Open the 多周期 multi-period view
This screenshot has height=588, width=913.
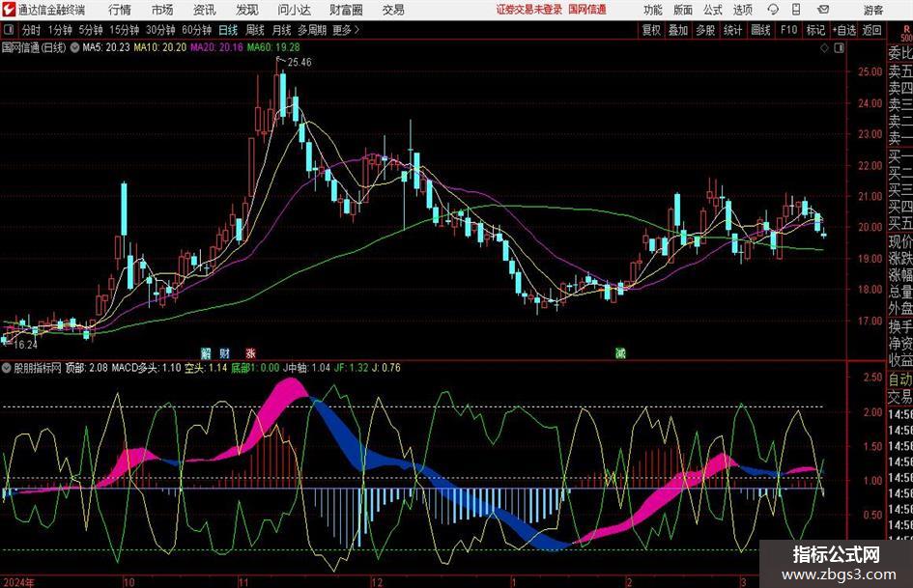pos(312,30)
